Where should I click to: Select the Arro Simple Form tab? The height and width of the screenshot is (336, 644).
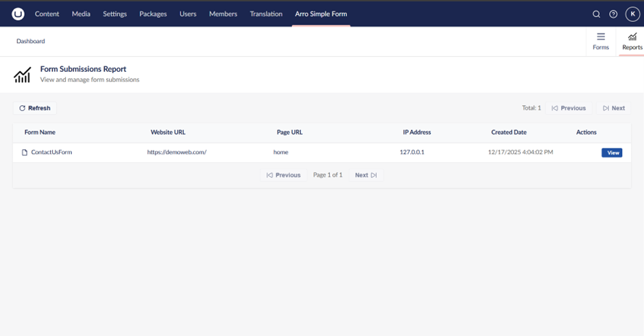tap(321, 14)
